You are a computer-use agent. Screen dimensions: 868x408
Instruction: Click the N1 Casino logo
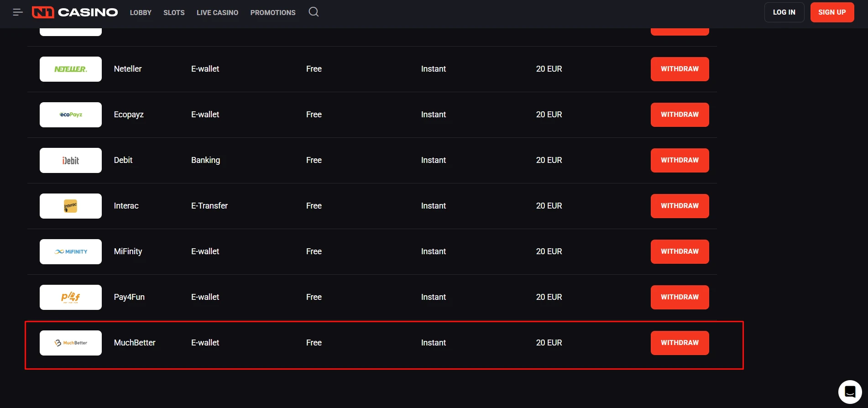coord(75,12)
